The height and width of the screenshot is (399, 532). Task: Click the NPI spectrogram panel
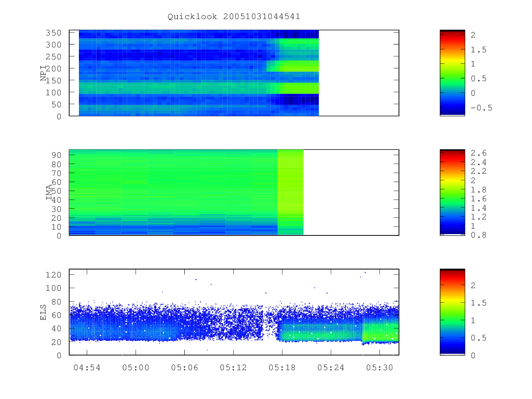[234, 73]
